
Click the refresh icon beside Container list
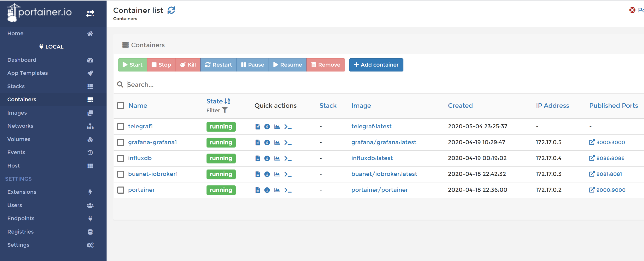pos(171,10)
